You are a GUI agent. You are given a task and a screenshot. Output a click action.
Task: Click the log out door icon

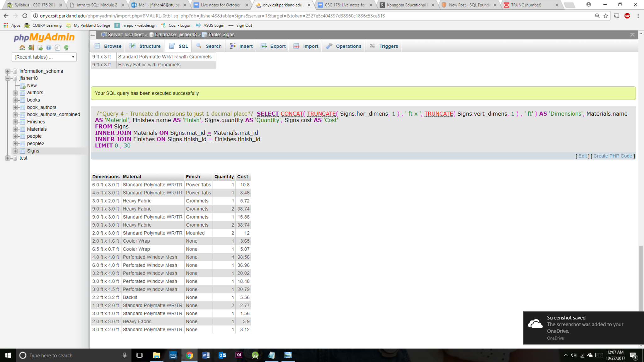31,48
